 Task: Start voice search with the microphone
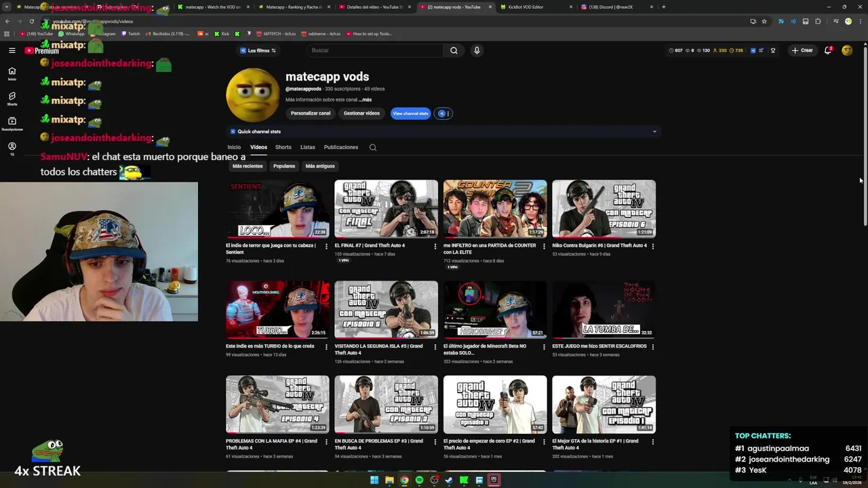(x=477, y=50)
